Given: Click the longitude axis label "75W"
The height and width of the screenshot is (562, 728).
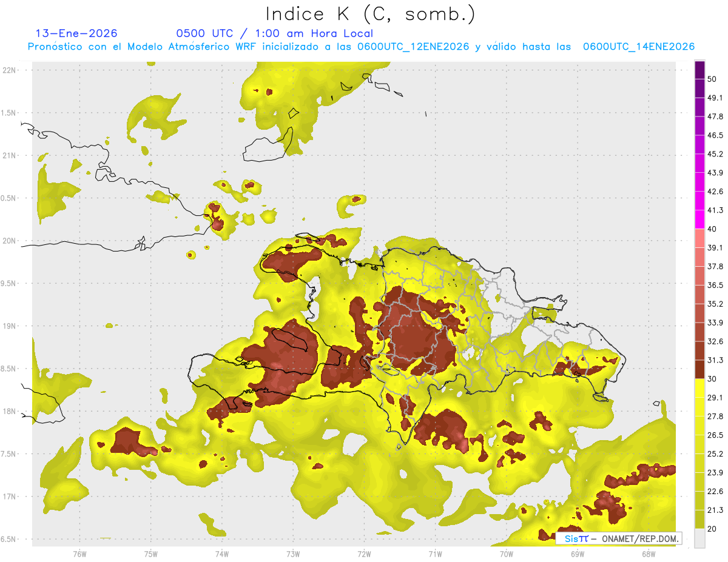Looking at the screenshot, I should click(151, 553).
